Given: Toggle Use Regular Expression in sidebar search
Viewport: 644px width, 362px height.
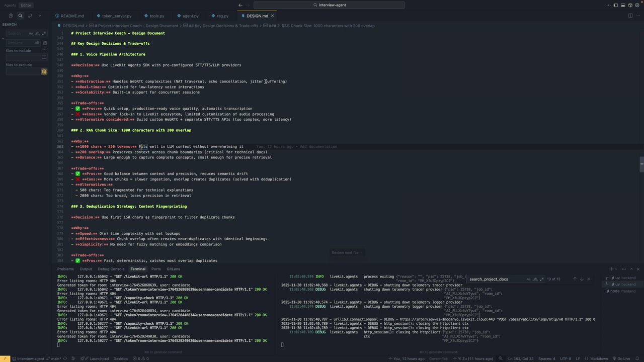Looking at the screenshot, I should [x=44, y=33].
